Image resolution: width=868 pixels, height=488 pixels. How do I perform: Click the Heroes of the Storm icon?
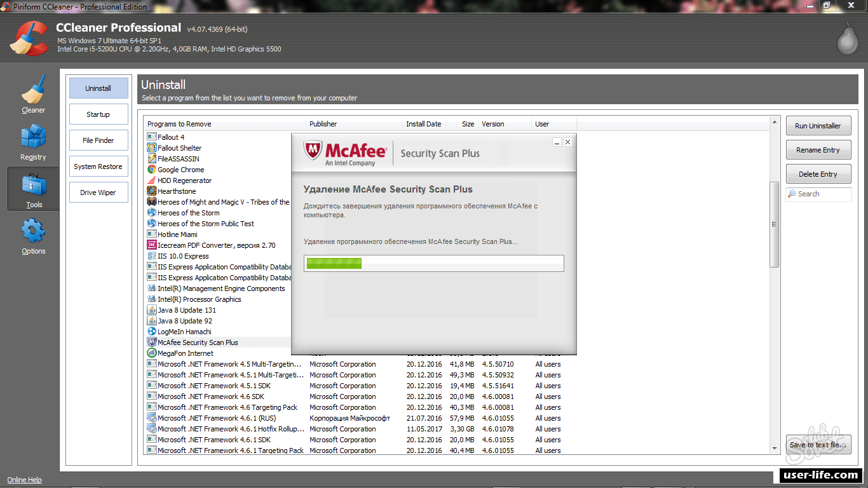pos(152,213)
